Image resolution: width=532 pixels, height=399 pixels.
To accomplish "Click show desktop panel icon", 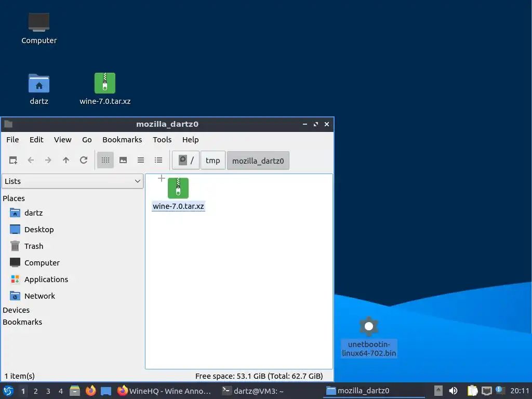I will pyautogui.click(x=106, y=391).
